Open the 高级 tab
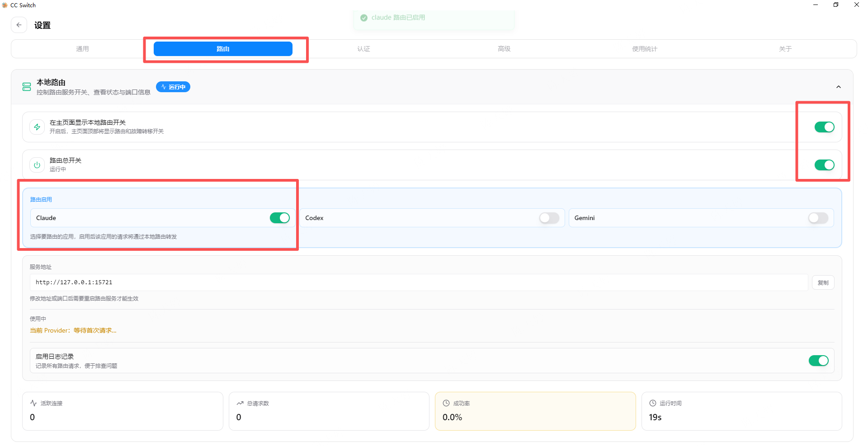This screenshot has height=446, width=868. tap(504, 49)
